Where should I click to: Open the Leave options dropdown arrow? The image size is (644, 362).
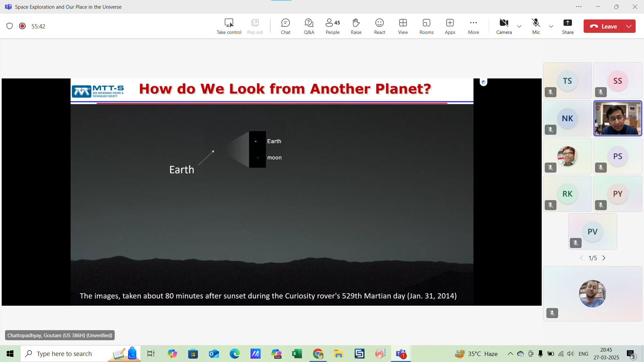(x=629, y=26)
